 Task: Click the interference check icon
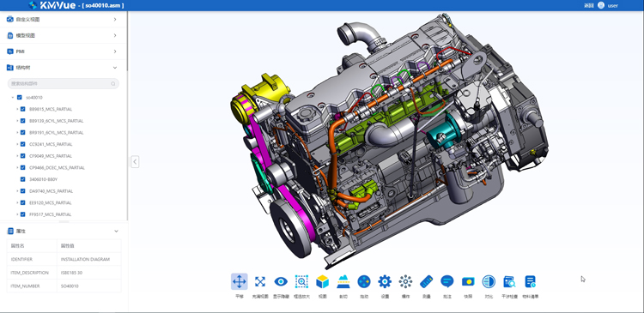509,281
